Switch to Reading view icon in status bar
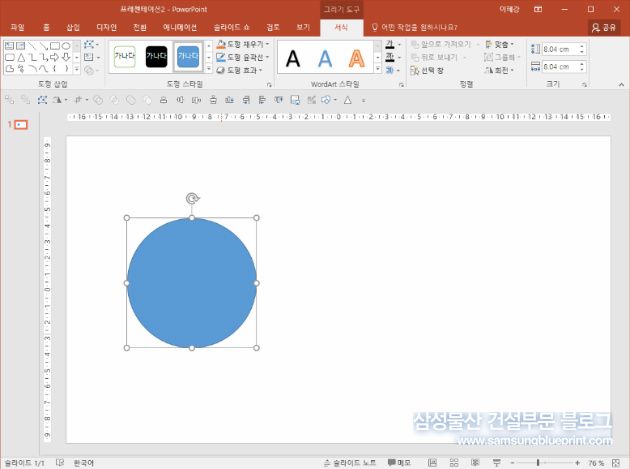The image size is (630, 469). click(475, 463)
